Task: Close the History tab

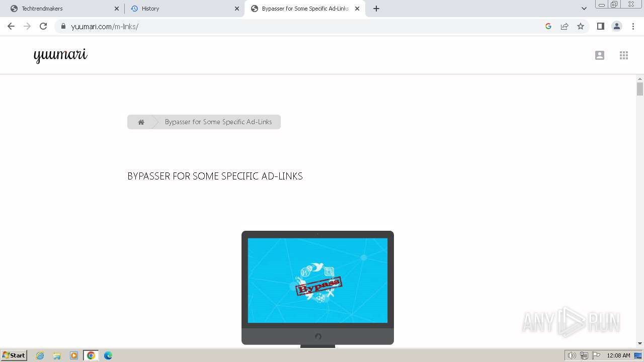Action: point(237,9)
